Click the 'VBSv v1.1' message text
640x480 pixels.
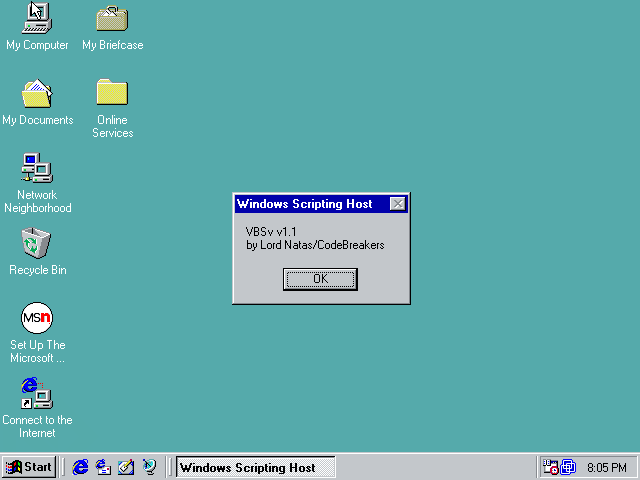[271, 232]
